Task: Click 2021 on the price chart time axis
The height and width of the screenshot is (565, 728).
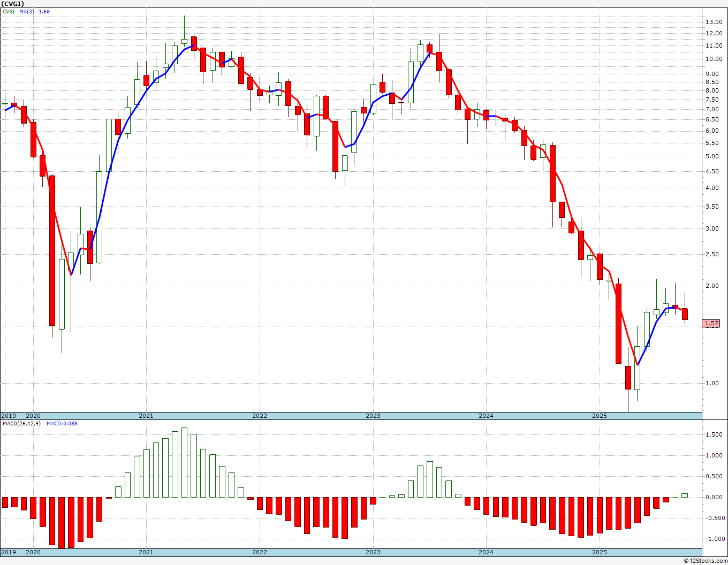Action: coord(146,416)
